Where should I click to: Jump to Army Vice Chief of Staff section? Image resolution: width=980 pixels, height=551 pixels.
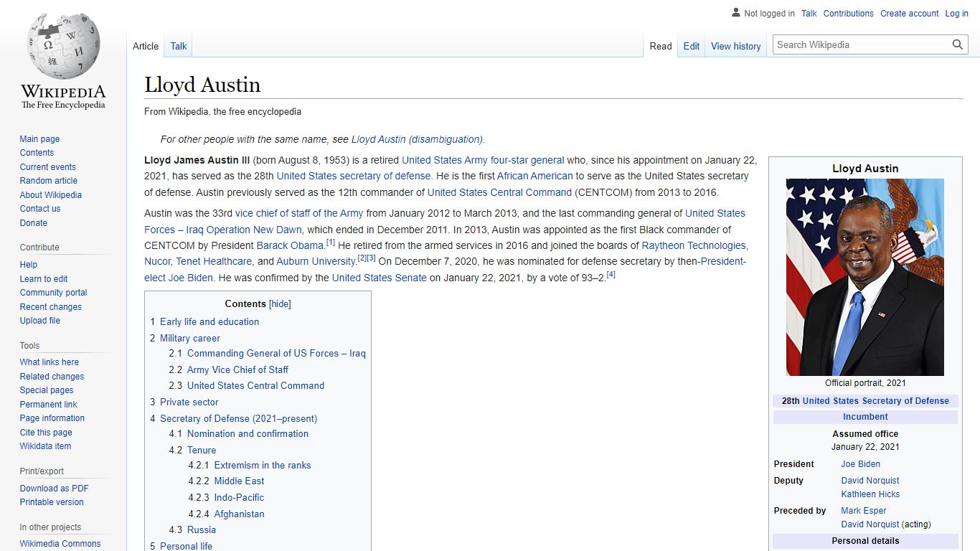(x=237, y=370)
